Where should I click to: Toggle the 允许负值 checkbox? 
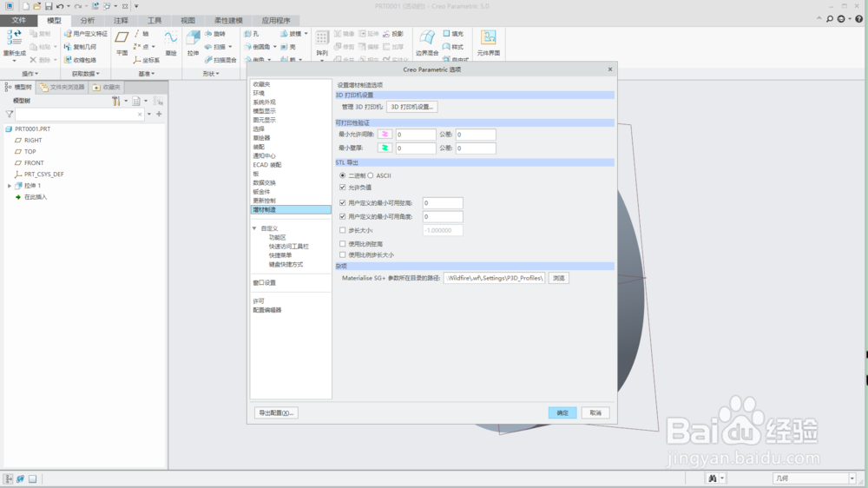coord(343,188)
